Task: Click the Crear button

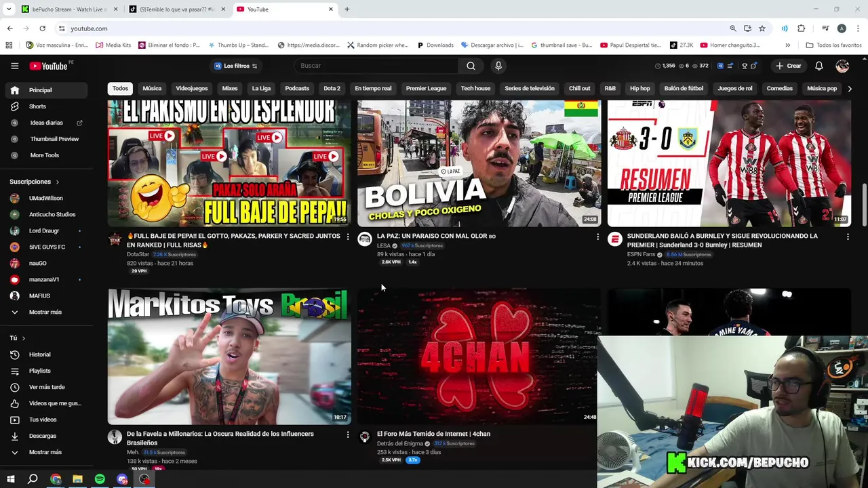Action: (x=789, y=66)
